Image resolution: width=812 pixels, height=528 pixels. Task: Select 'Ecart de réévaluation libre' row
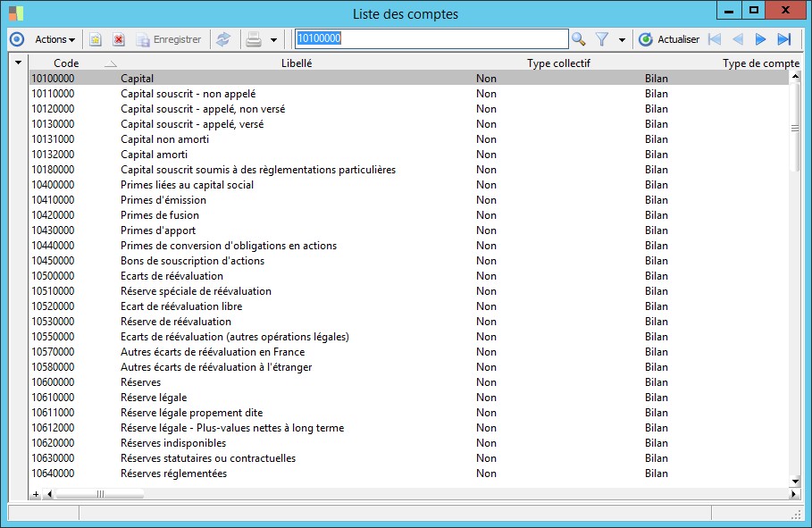408,306
